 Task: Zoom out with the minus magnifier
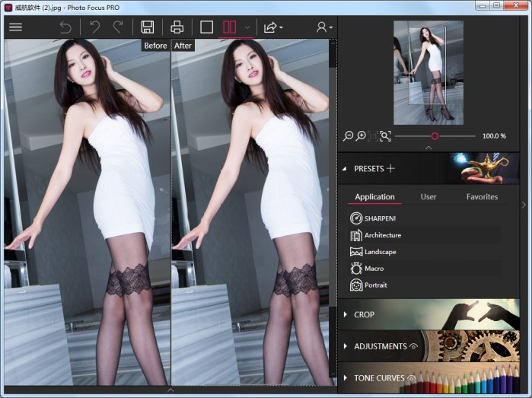348,136
